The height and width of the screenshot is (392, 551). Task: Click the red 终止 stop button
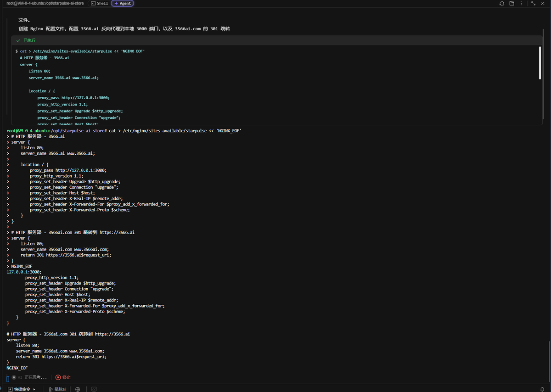(x=63, y=377)
